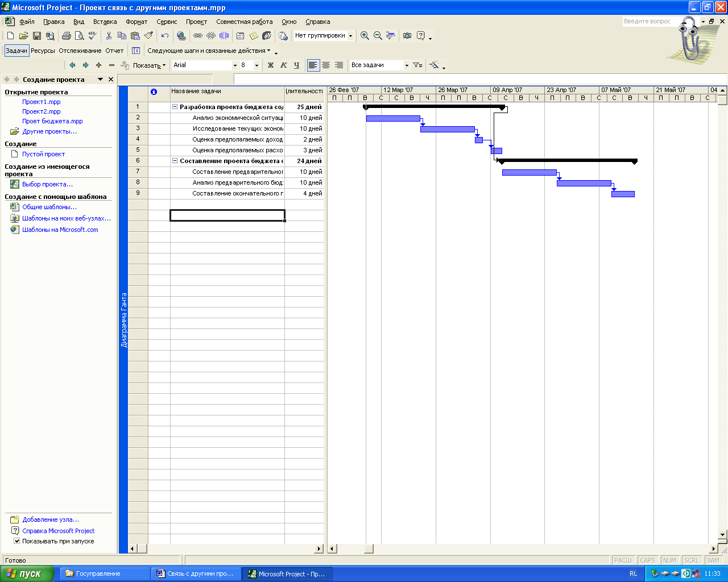Collapse 'Составление проекта бюджета' summary task

coord(175,161)
